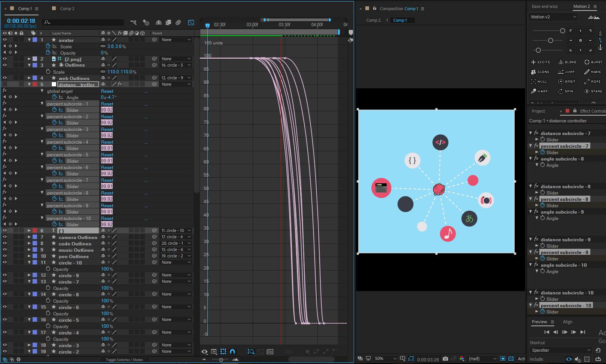Click the Burst tool in Motion 2
Viewport: 606px width, 364px height.
pyautogui.click(x=593, y=62)
